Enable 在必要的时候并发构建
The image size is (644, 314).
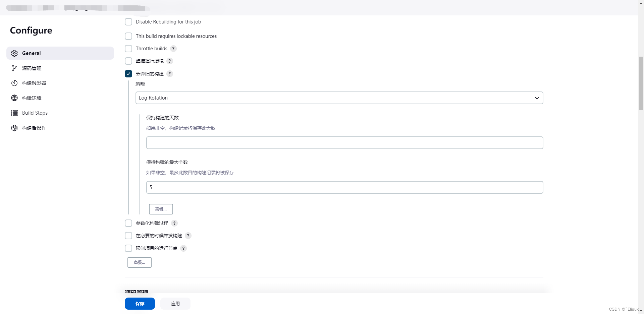coord(128,236)
